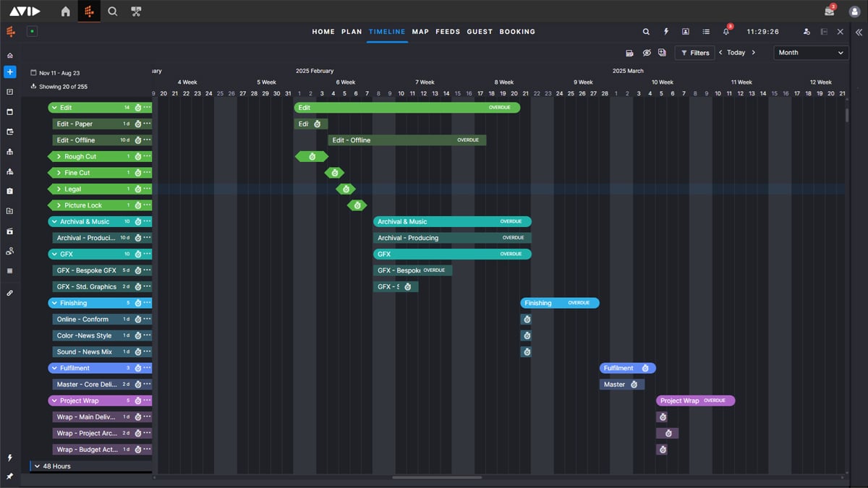Open the BOOKING tab
This screenshot has width=868, height=488.
(x=517, y=32)
